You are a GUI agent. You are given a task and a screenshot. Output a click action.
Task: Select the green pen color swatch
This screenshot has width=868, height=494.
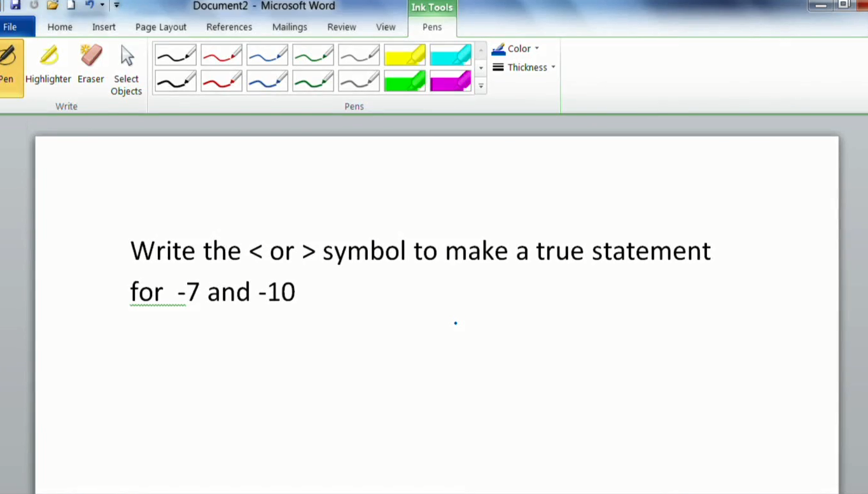pyautogui.click(x=312, y=55)
